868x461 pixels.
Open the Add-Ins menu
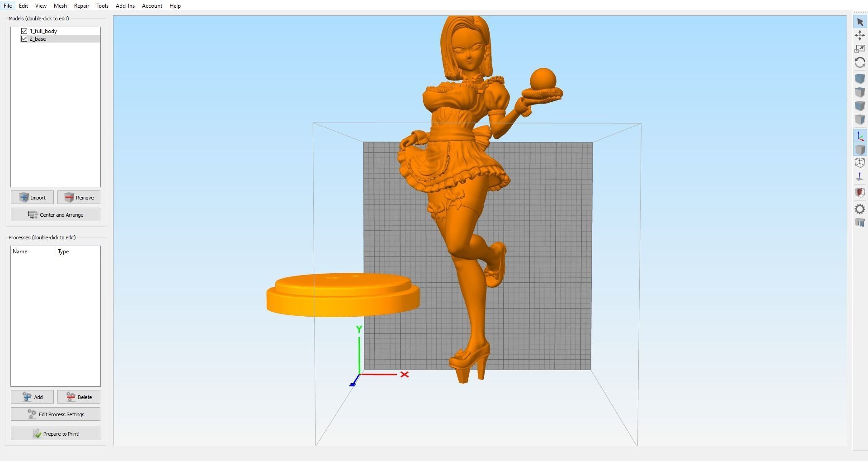point(125,6)
